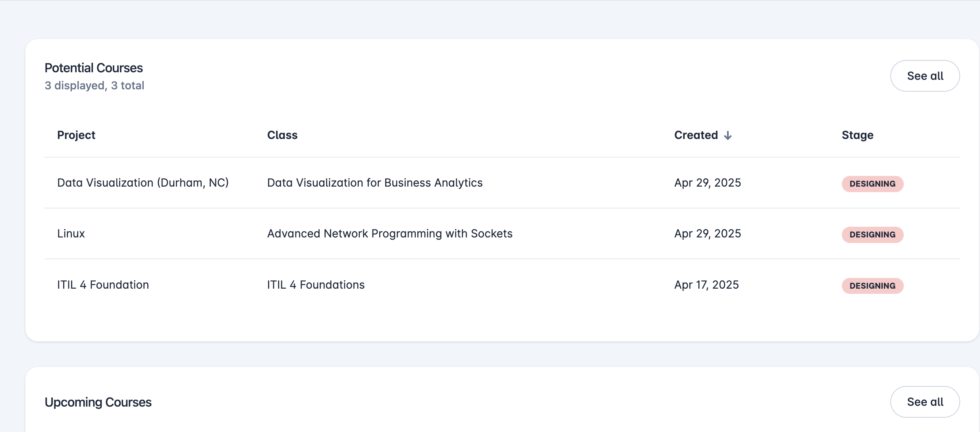The width and height of the screenshot is (980, 432).
Task: Select the ITIL 4 Foundations class
Action: [316, 285]
